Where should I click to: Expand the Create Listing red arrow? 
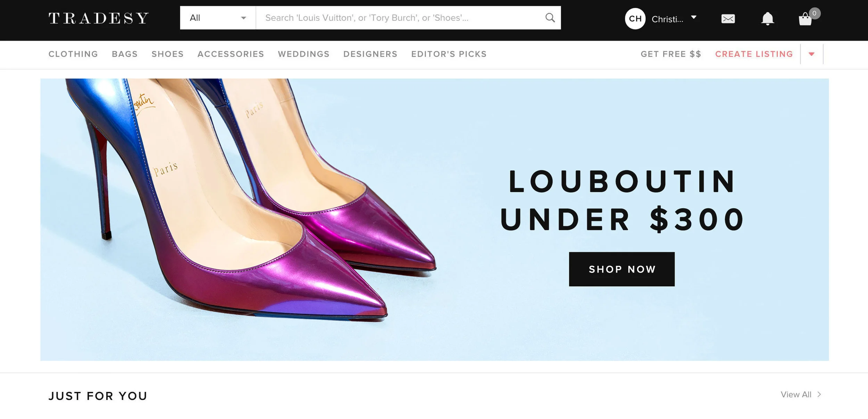[811, 54]
